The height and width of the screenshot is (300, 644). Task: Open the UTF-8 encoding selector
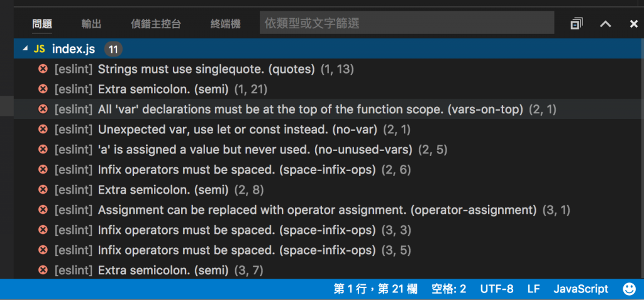497,289
